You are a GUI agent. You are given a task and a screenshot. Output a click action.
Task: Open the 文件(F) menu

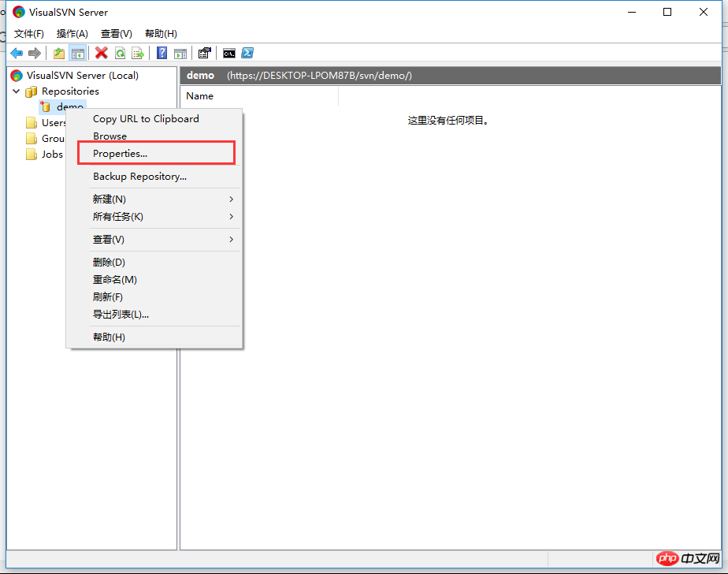(29, 33)
